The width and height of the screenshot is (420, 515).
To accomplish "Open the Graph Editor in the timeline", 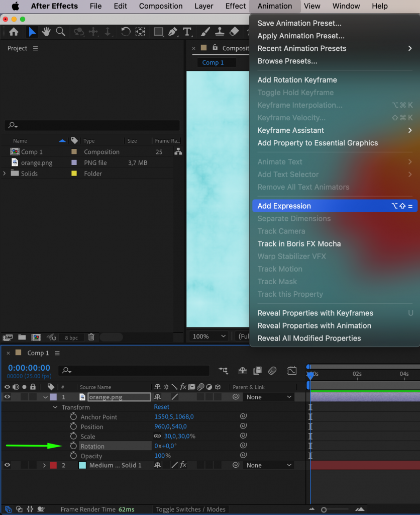I will point(292,370).
